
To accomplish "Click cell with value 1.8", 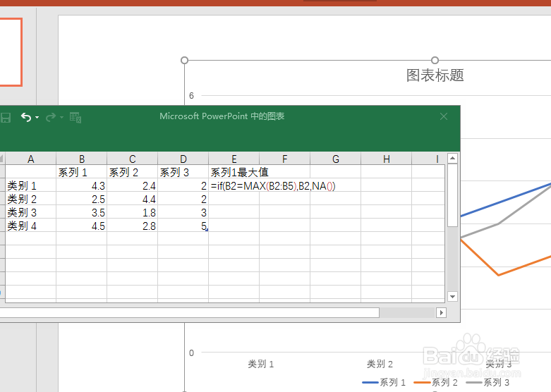I will 133,212.
